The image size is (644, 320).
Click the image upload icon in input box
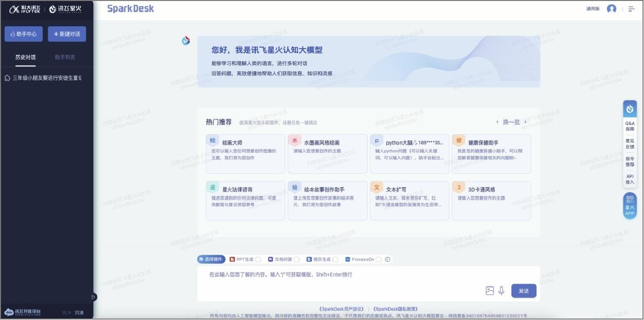(489, 291)
